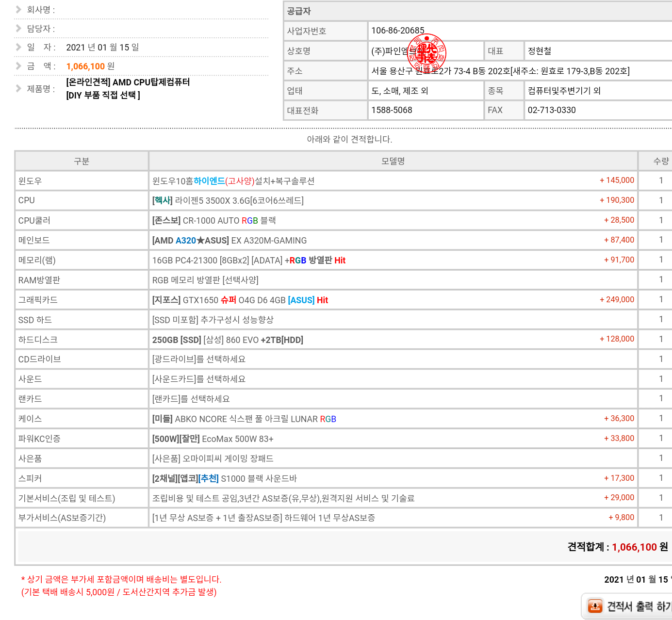This screenshot has height=620, width=672.
Task: Click representative name 정현철
Action: click(540, 51)
